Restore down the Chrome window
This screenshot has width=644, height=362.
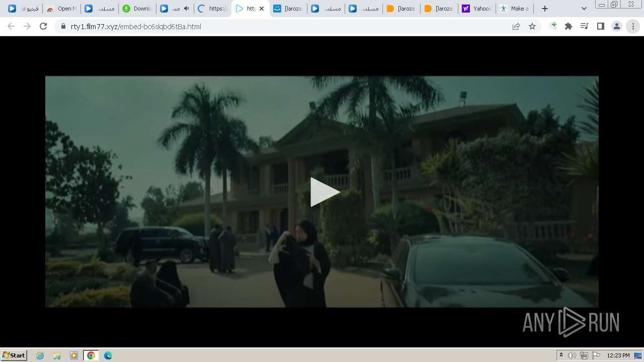(614, 5)
